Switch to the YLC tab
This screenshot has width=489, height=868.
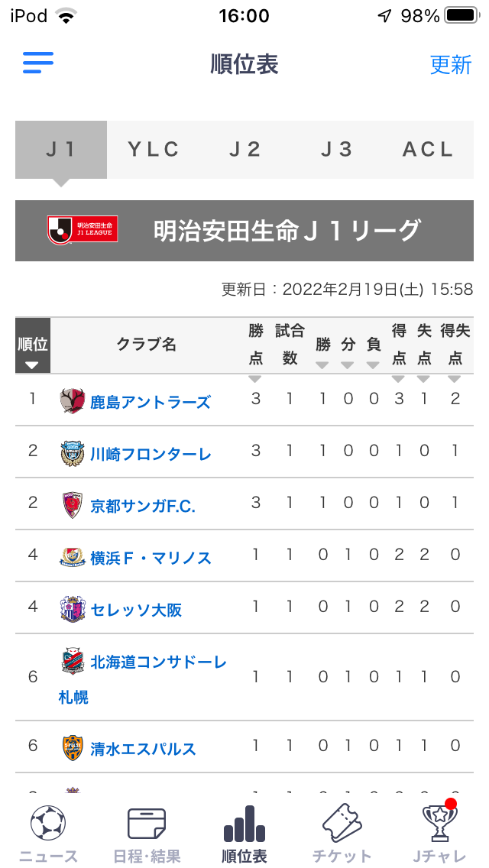click(154, 150)
